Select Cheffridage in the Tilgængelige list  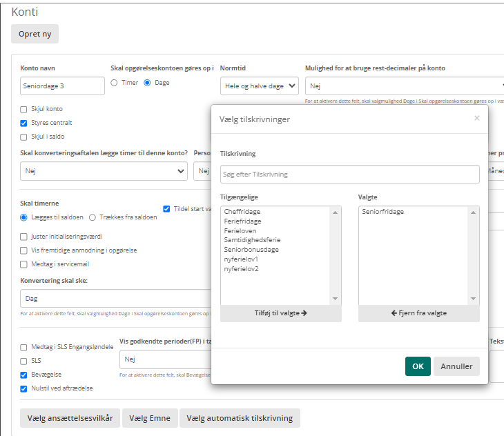(x=242, y=212)
